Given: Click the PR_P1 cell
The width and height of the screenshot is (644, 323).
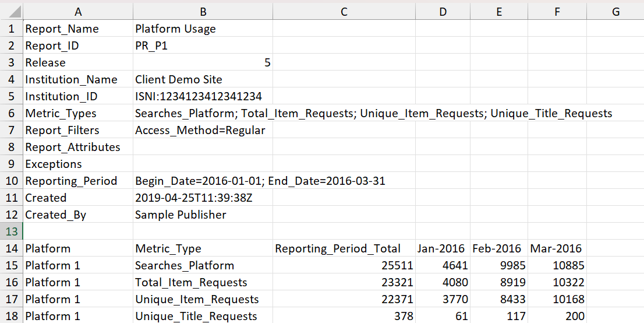Looking at the screenshot, I should coord(203,45).
